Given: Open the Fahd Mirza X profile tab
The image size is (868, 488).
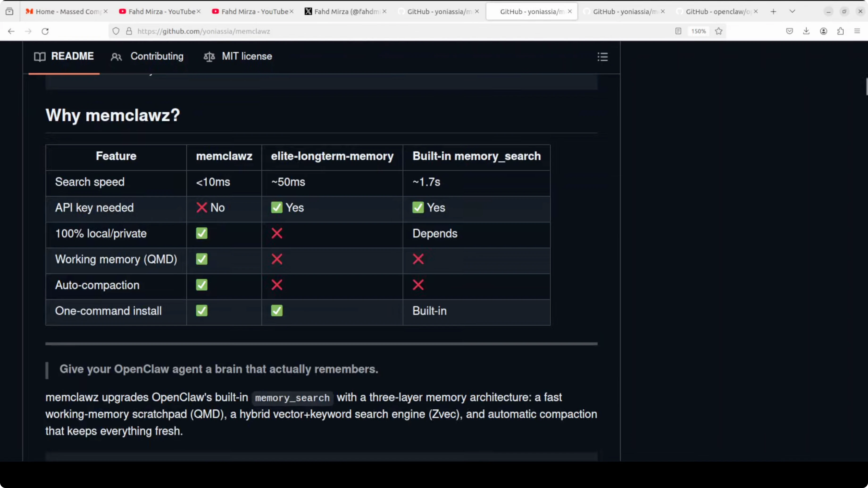Looking at the screenshot, I should 344,12.
